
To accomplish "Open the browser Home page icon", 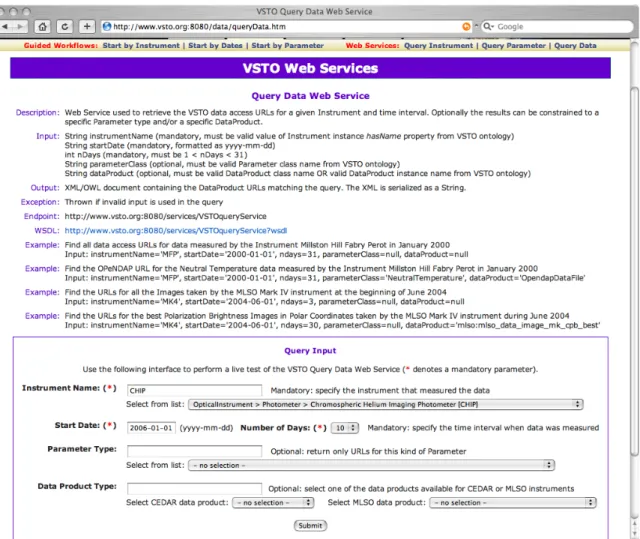I will tap(42, 27).
